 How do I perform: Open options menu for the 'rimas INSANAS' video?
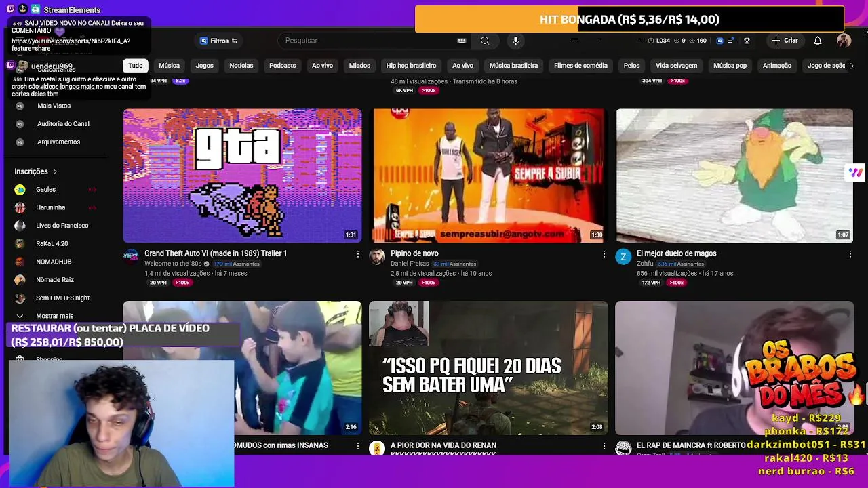point(357,446)
